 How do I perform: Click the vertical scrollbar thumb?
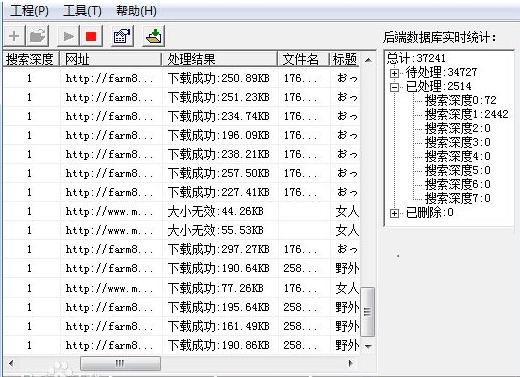pyautogui.click(x=368, y=312)
